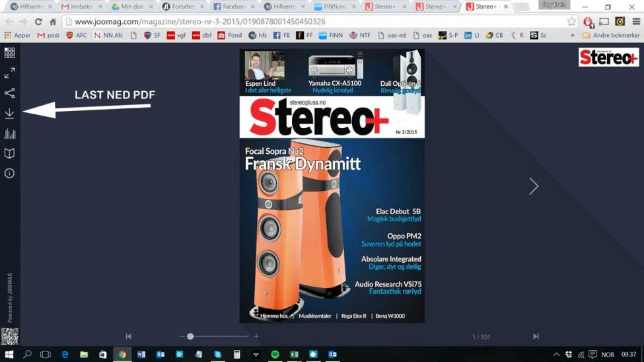Jump to the last page of magazine

click(x=536, y=336)
